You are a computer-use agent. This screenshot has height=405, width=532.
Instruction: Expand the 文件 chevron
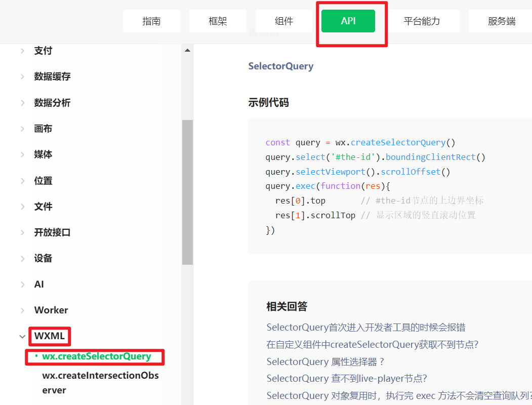click(22, 207)
